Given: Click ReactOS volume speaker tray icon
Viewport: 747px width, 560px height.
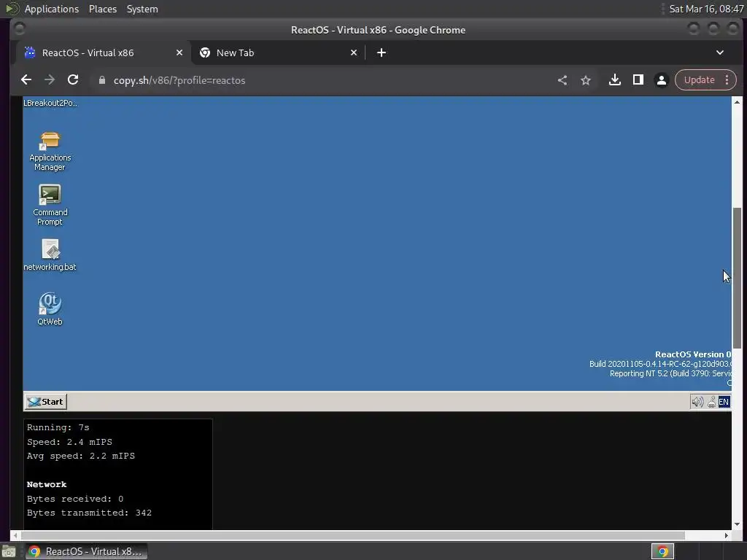Looking at the screenshot, I should [697, 402].
